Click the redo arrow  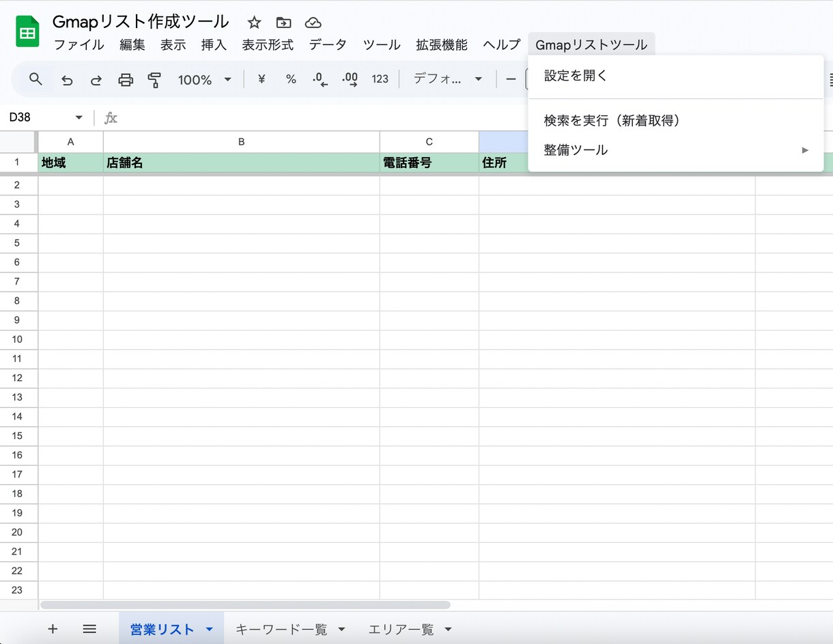[x=96, y=80]
